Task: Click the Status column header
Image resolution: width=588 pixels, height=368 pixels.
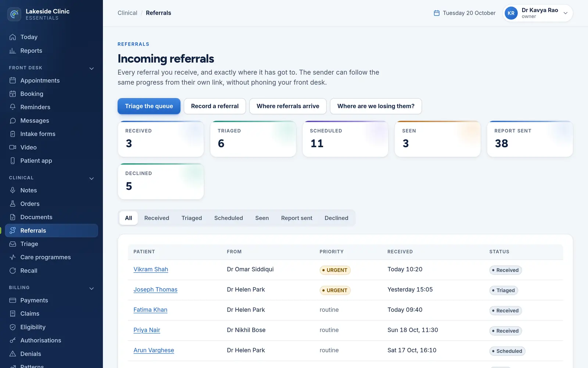Action: point(499,252)
